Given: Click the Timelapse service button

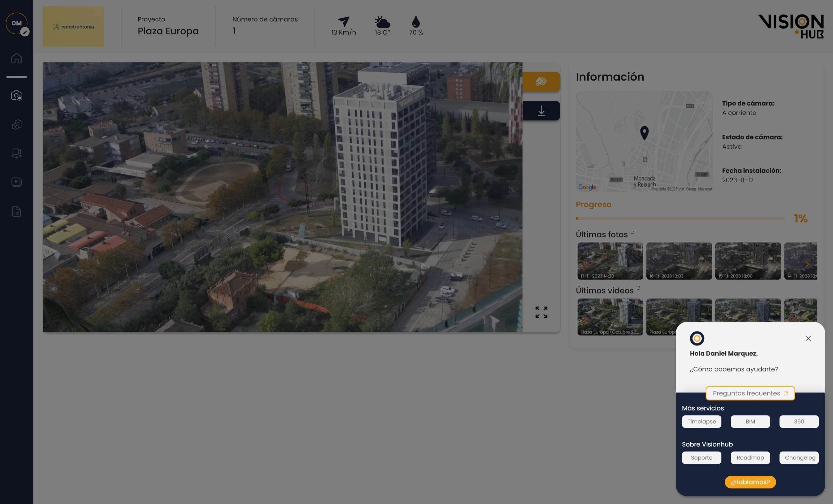Looking at the screenshot, I should click(x=701, y=421).
